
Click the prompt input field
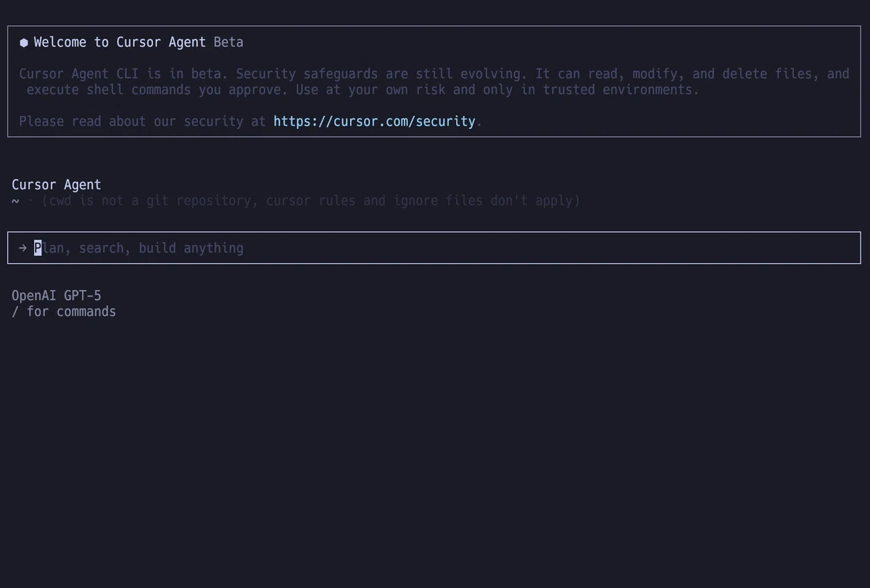pyautogui.click(x=434, y=248)
